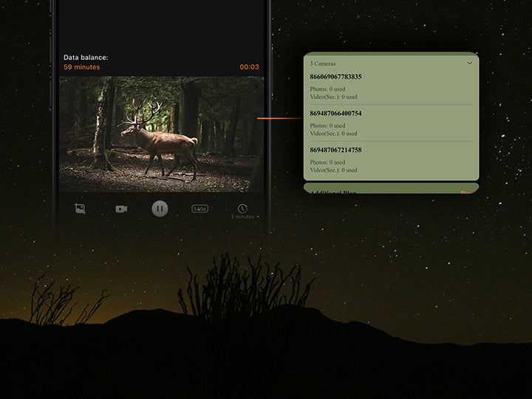The width and height of the screenshot is (532, 399).
Task: Click the 59 minutes data balance
Action: (x=81, y=67)
